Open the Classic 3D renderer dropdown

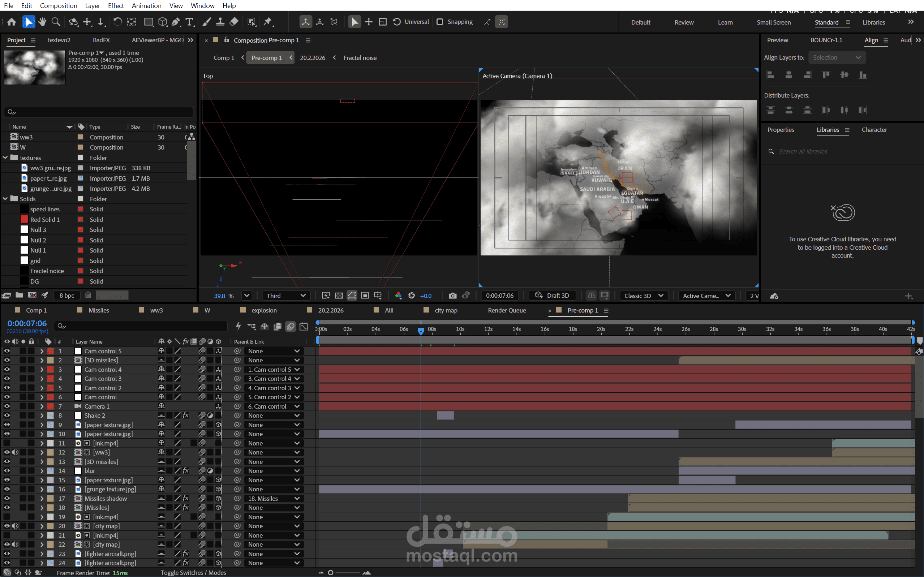(x=644, y=296)
